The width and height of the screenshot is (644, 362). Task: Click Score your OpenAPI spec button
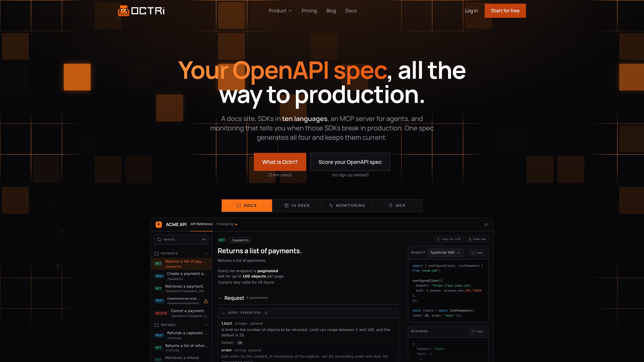[x=350, y=162]
